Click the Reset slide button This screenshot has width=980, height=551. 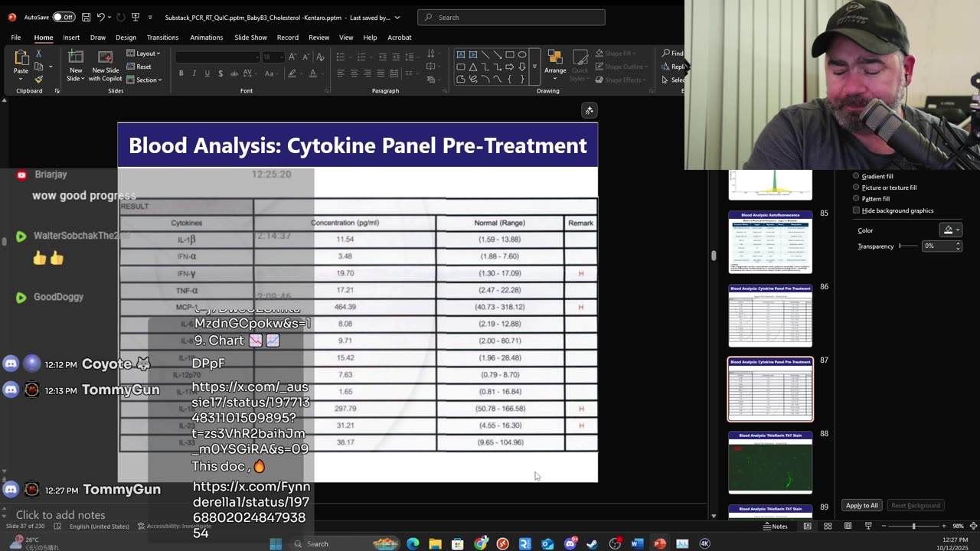139,67
